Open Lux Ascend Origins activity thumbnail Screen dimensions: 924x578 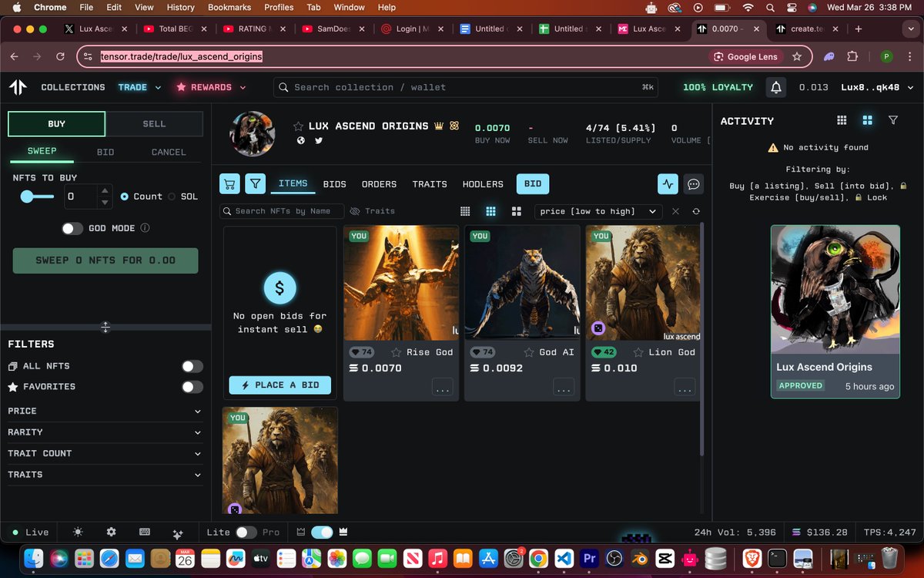[835, 290]
